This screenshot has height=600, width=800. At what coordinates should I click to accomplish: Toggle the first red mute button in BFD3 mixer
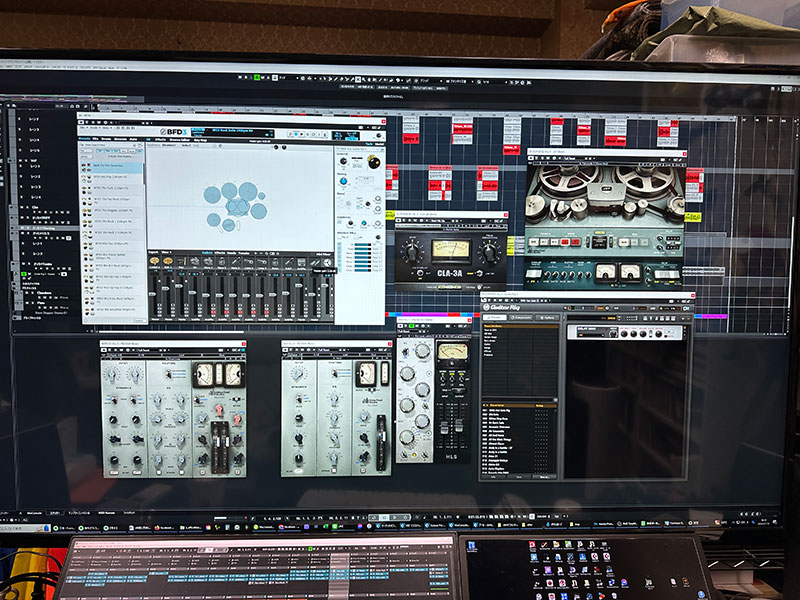tap(213, 312)
